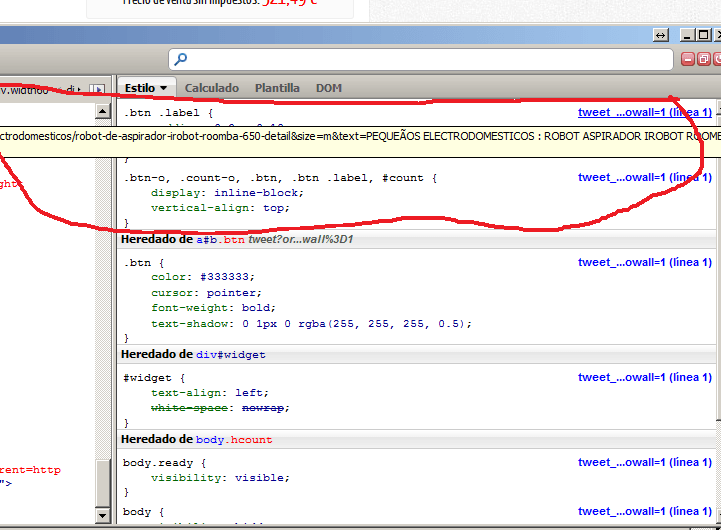Switch to the Calculado tab
The image size is (721, 530).
click(212, 88)
